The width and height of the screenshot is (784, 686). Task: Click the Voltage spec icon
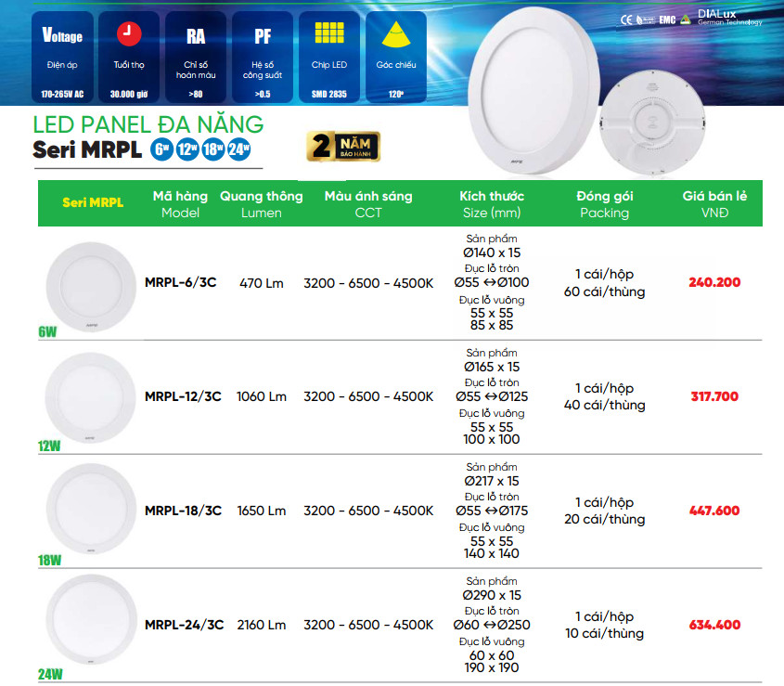pos(62,36)
